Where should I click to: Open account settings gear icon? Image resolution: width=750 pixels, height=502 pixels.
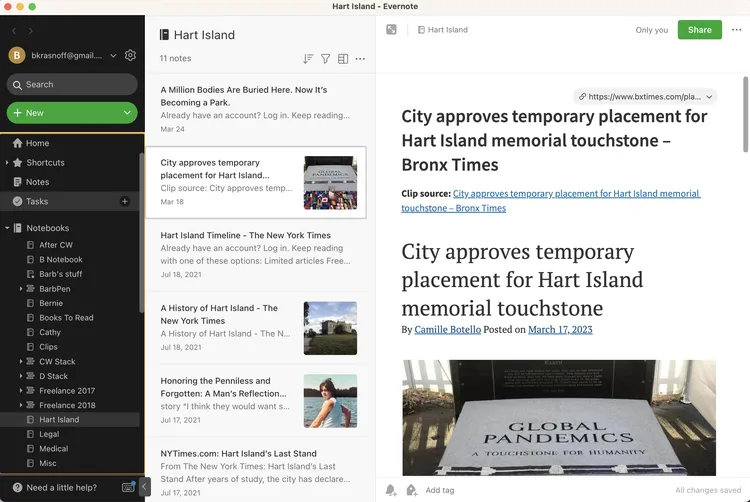(x=130, y=56)
